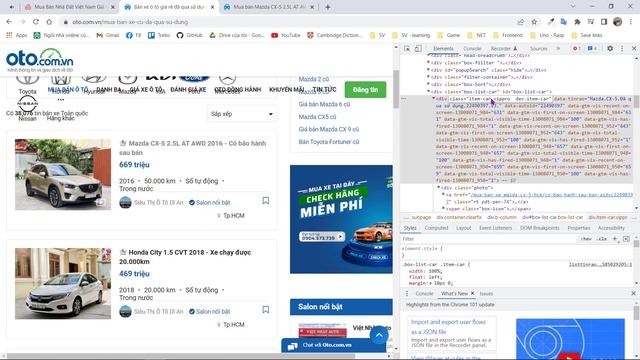640x360 pixels.
Task: Click the scroll-to-top arrow button
Action: (x=379, y=335)
